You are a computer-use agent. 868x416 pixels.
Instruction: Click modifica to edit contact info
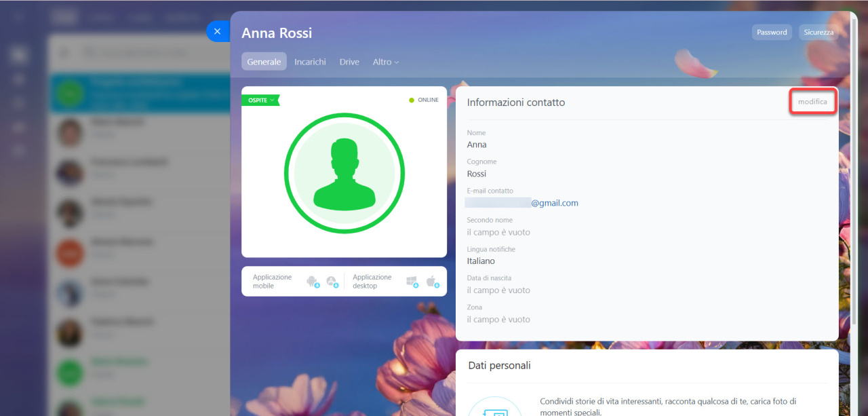click(812, 102)
